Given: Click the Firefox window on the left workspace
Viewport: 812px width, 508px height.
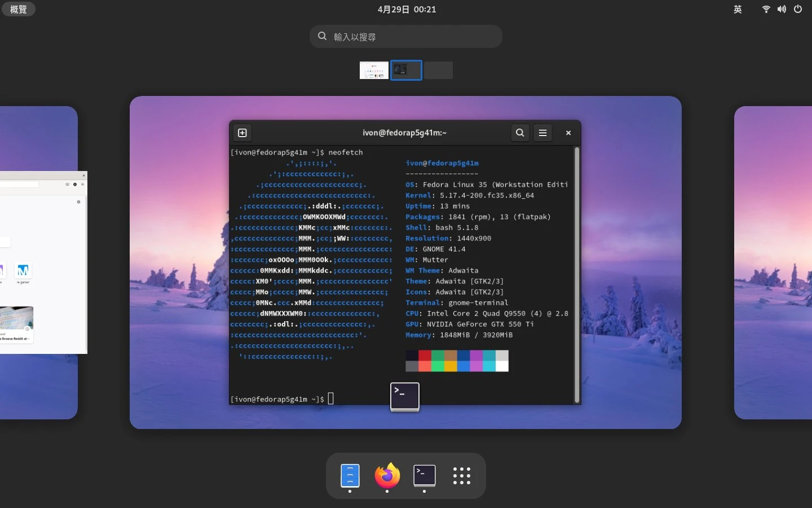Looking at the screenshot, I should 42,262.
